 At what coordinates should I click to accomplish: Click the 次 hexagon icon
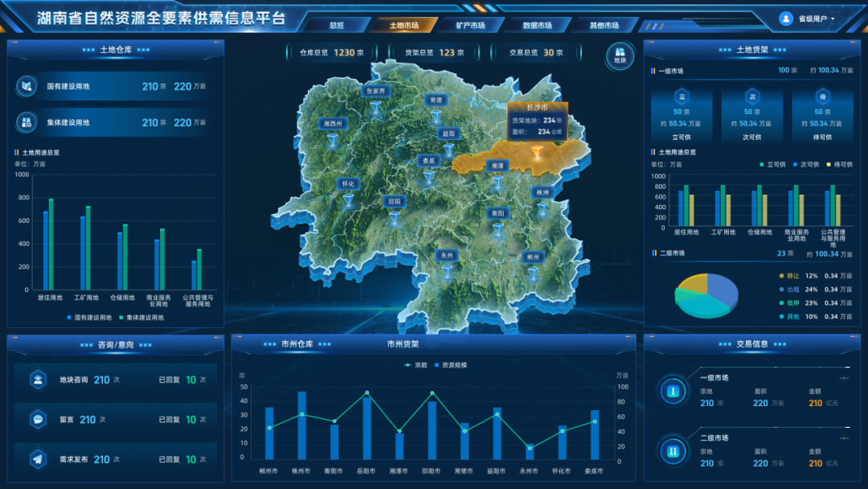click(x=751, y=97)
